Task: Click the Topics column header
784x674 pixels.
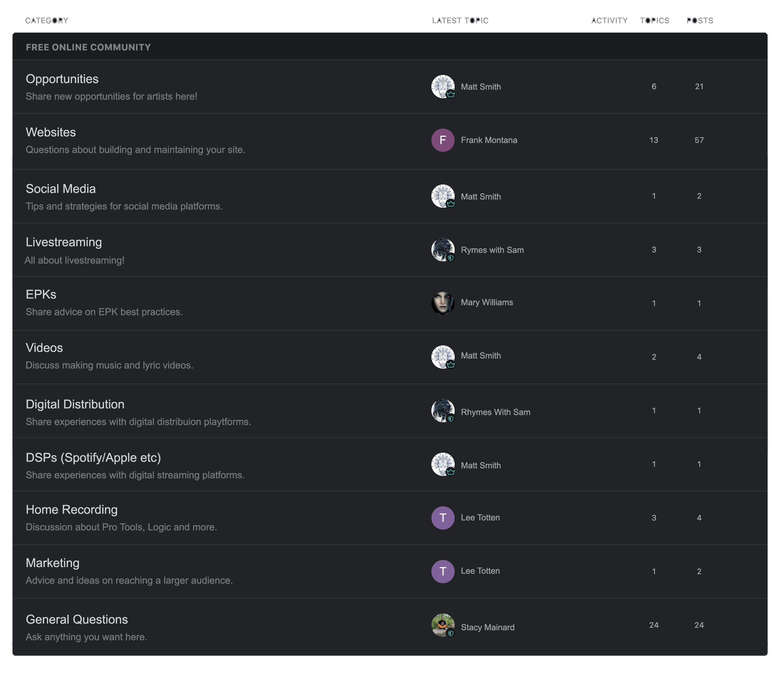Action: (654, 21)
